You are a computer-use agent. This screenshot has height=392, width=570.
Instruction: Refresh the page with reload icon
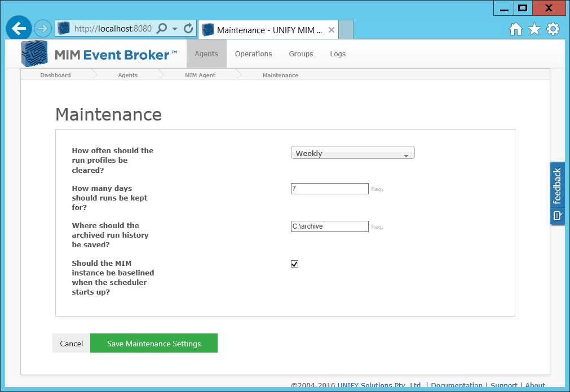188,28
